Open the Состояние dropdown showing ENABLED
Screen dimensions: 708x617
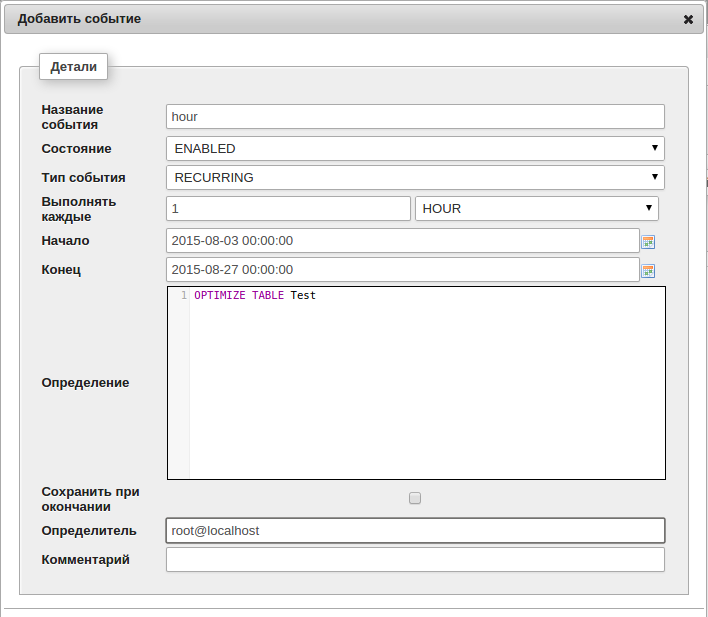[x=415, y=149]
